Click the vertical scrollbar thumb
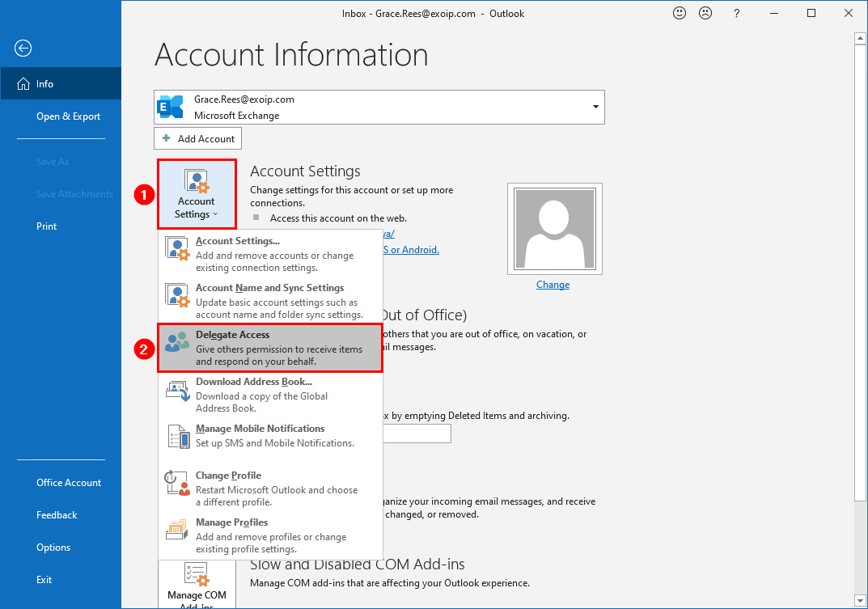Image resolution: width=868 pixels, height=609 pixels. click(860, 273)
